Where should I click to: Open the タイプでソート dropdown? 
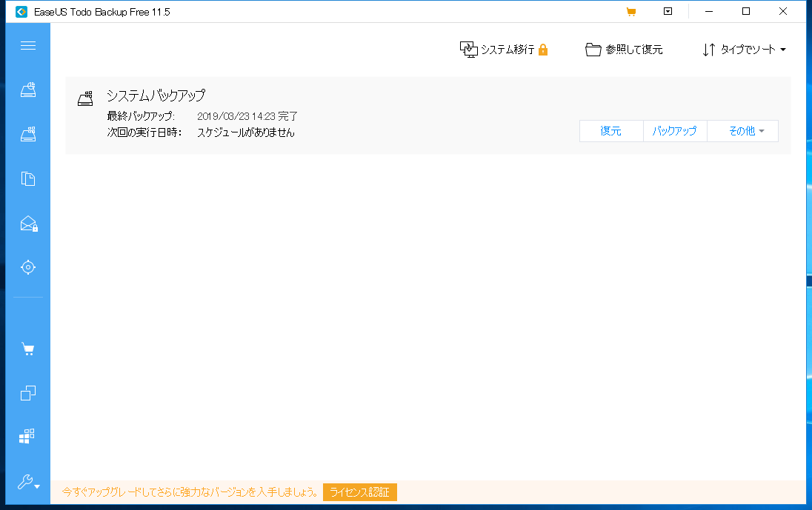pyautogui.click(x=743, y=50)
